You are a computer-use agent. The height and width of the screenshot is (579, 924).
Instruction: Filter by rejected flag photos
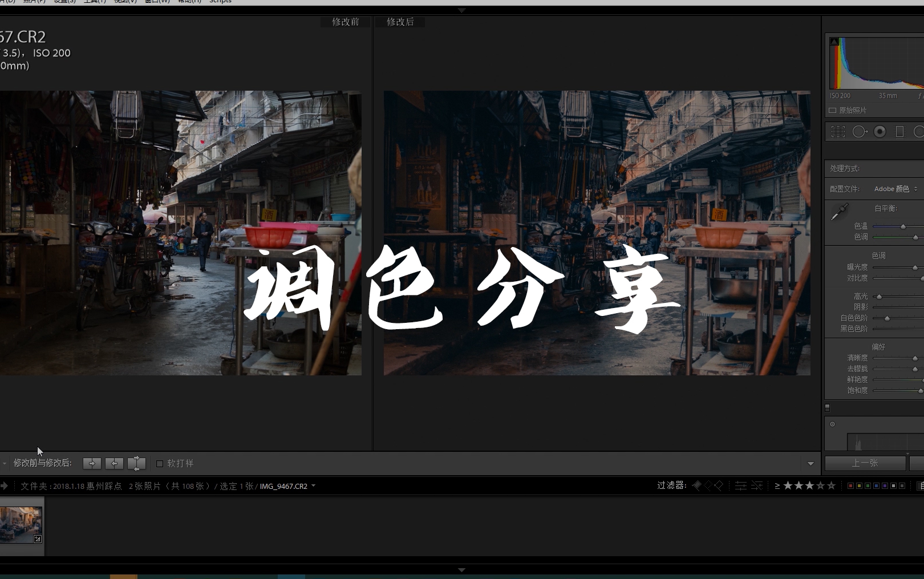pos(719,485)
